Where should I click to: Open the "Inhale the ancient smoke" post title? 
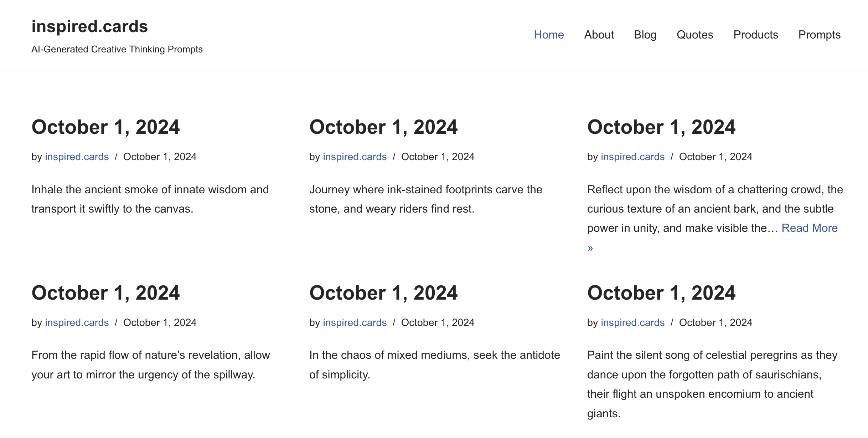(105, 127)
